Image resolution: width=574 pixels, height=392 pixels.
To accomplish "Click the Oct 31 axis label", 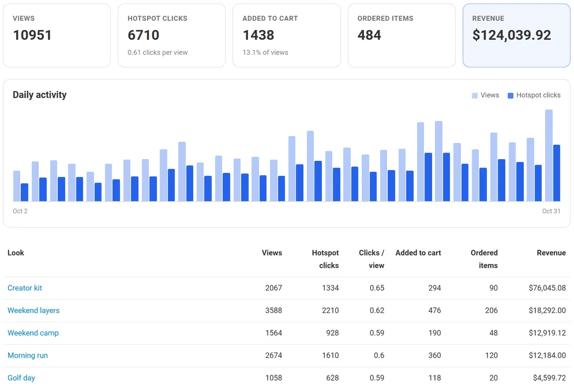I will tap(552, 211).
